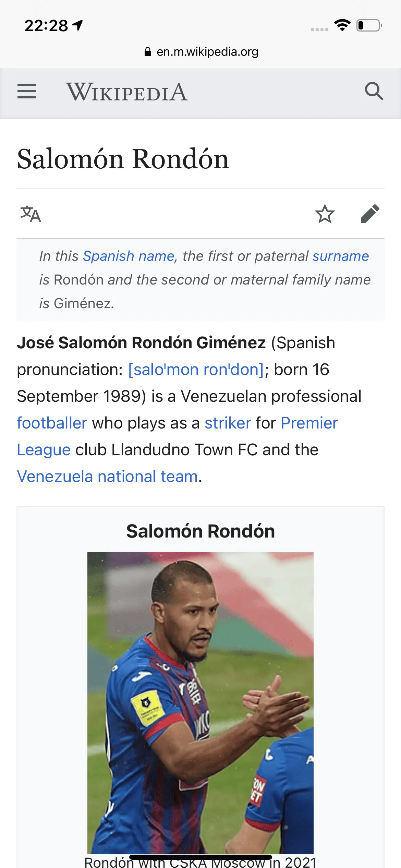The height and width of the screenshot is (868, 401).
Task: Visit the Venezuela national team link
Action: (x=107, y=477)
